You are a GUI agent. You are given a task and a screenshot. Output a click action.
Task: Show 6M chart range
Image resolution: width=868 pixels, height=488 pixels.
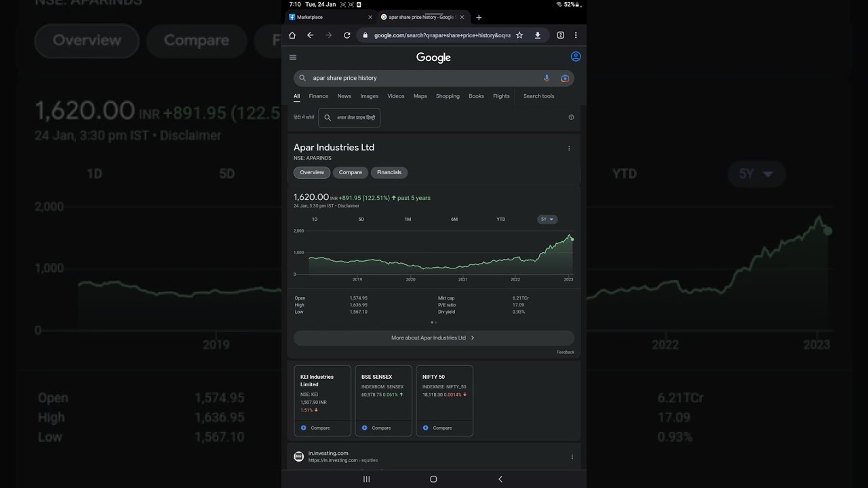(454, 220)
